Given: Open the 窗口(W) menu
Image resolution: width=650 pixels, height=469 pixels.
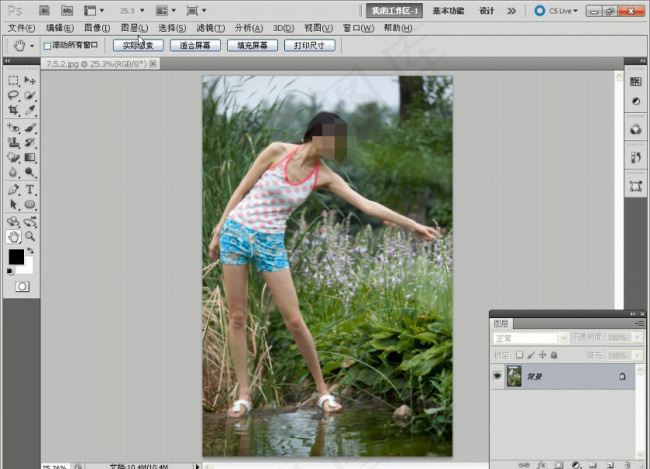Looking at the screenshot, I should pyautogui.click(x=358, y=28).
